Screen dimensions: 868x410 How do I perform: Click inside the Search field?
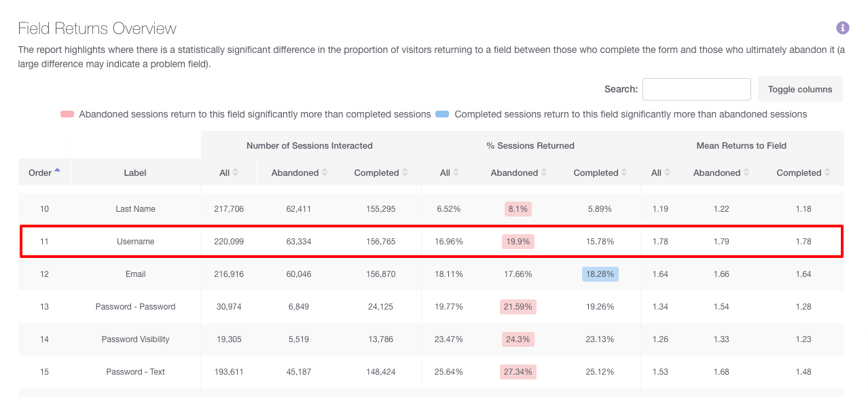point(696,89)
